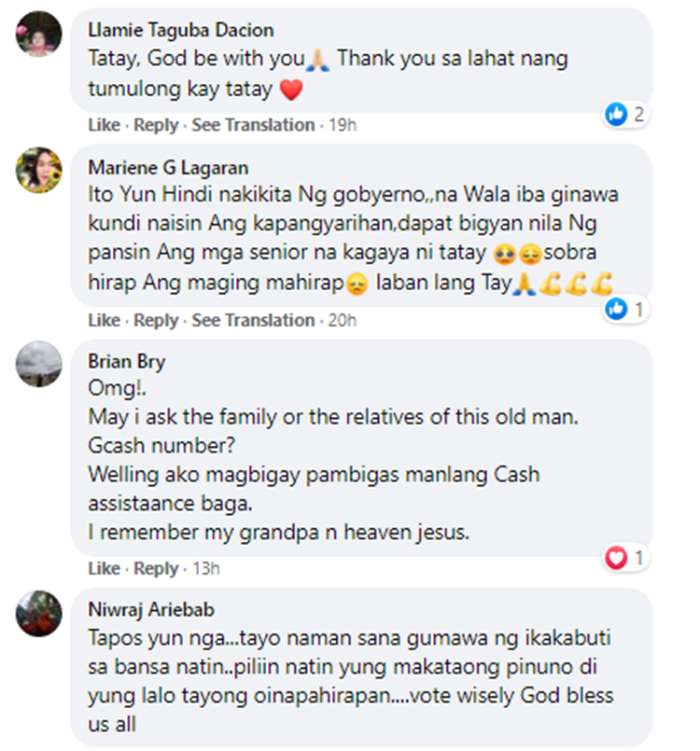Like Llamie Taguba Dacion's comment

[104, 125]
